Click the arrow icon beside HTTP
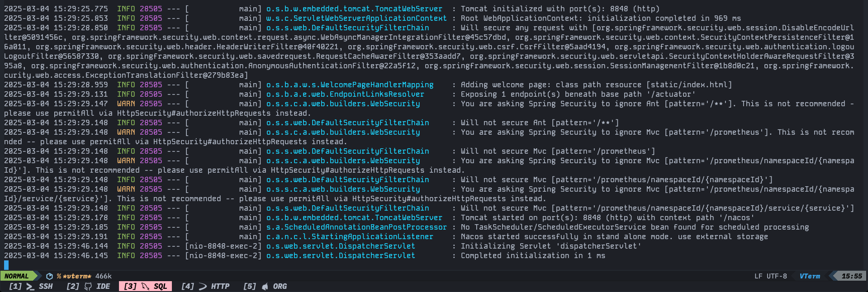This screenshot has height=292, width=868. tap(203, 287)
